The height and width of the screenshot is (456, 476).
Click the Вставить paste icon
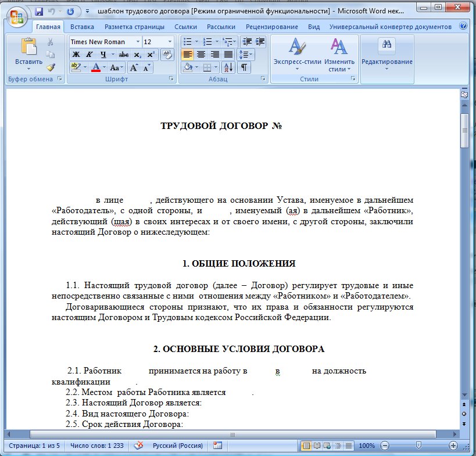tap(29, 46)
